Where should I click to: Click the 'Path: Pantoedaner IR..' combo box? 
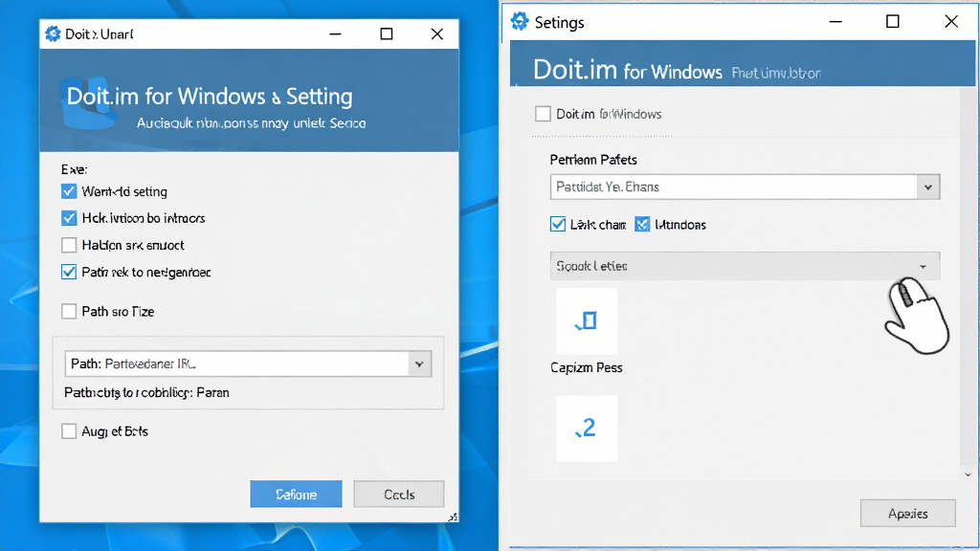[x=248, y=364]
